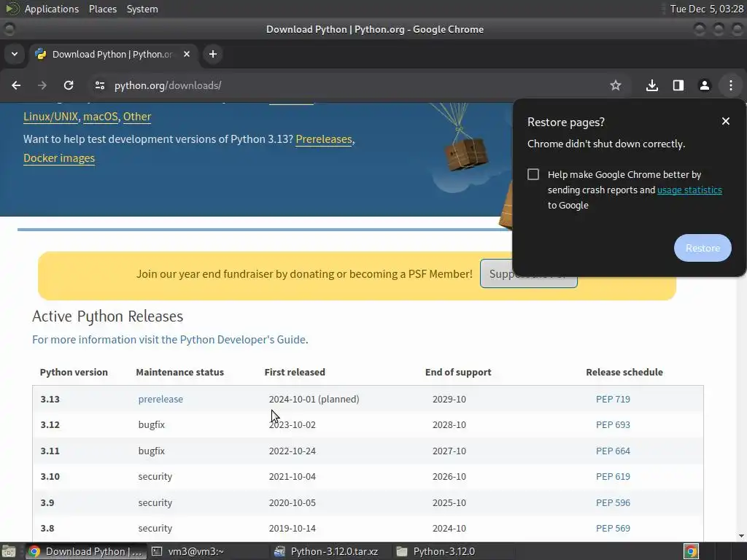This screenshot has height=560, width=747.
Task: Click the clock in the top panel
Action: [706, 9]
